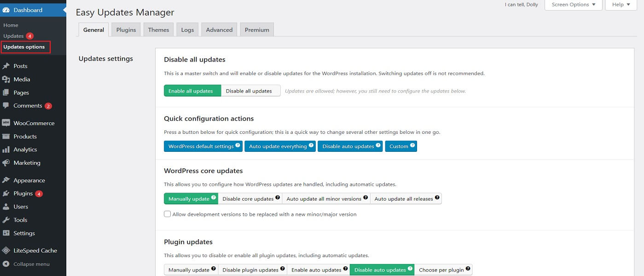
Task: Click help icon on Choose per plugin
Action: (468, 269)
